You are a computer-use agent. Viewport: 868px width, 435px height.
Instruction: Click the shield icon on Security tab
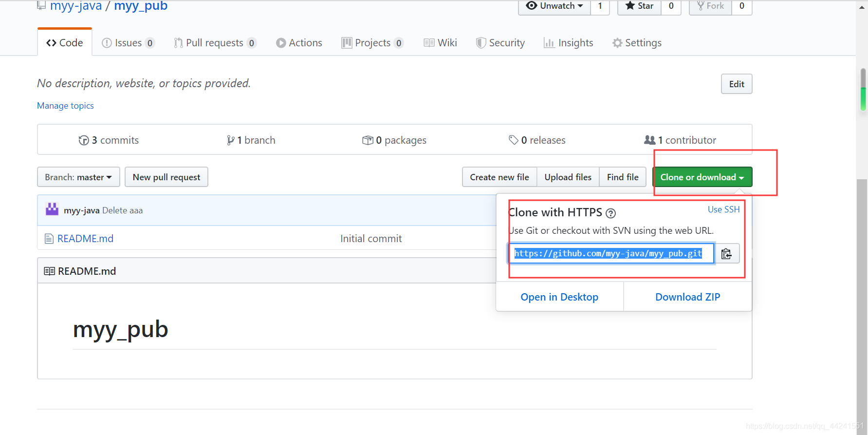click(x=481, y=43)
